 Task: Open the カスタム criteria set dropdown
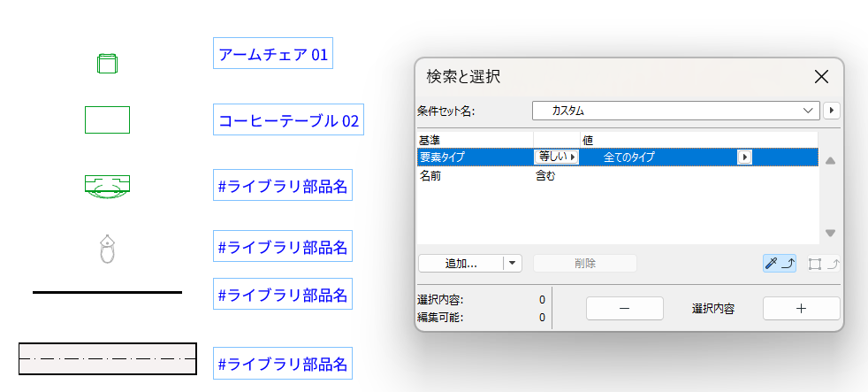pyautogui.click(x=675, y=111)
